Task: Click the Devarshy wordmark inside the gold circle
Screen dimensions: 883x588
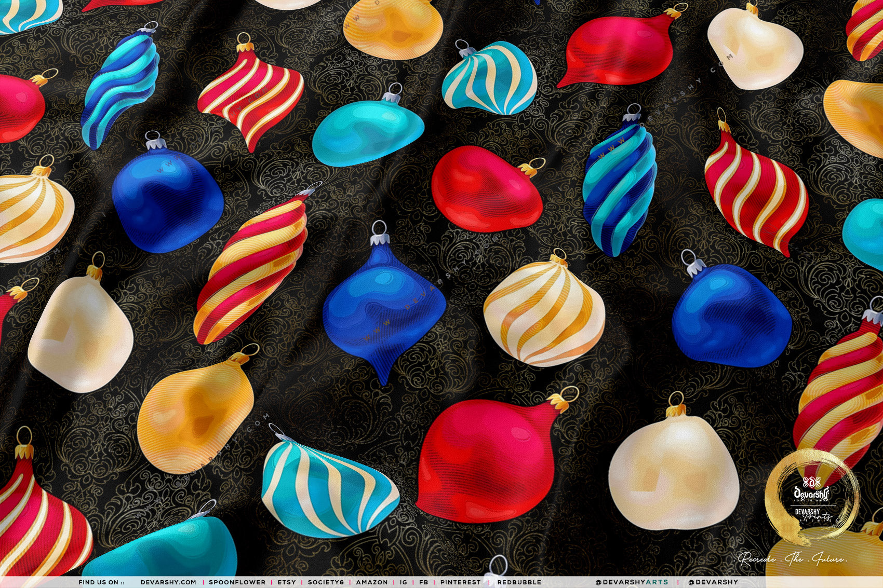Action: tap(811, 493)
